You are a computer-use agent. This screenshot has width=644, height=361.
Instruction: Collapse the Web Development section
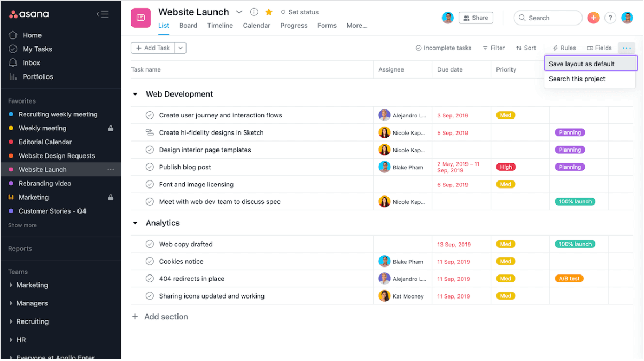(x=135, y=94)
